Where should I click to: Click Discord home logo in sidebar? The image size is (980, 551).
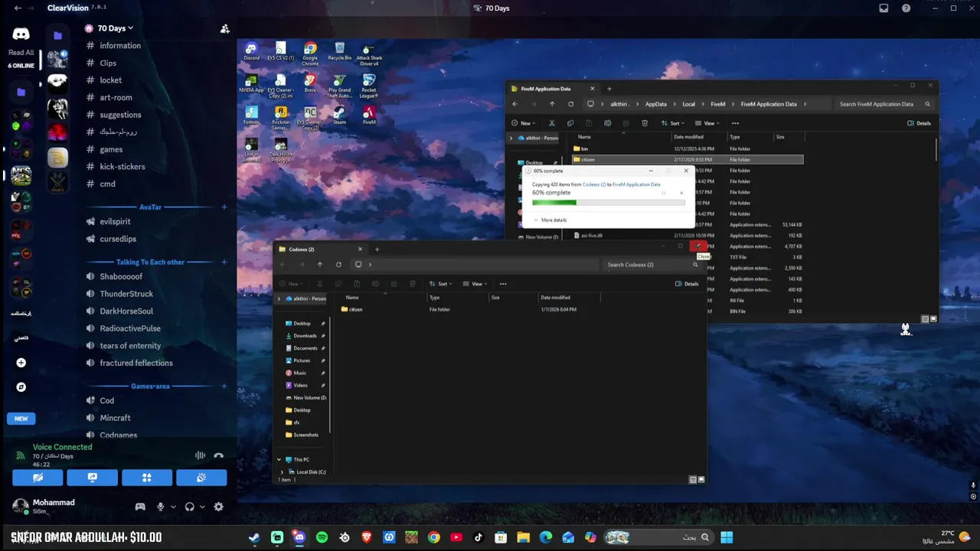21,34
